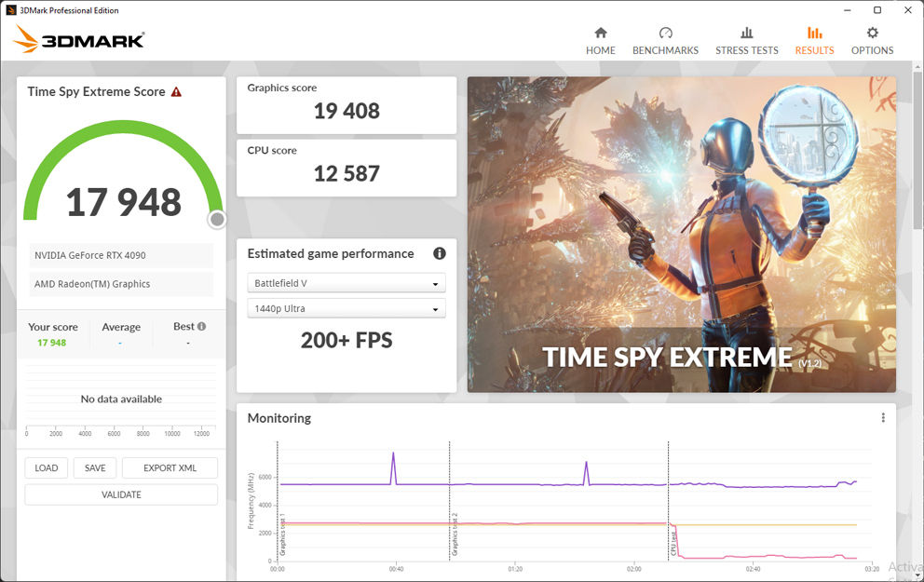Click the CPU test timeline marker
924x582 pixels.
pyautogui.click(x=673, y=544)
